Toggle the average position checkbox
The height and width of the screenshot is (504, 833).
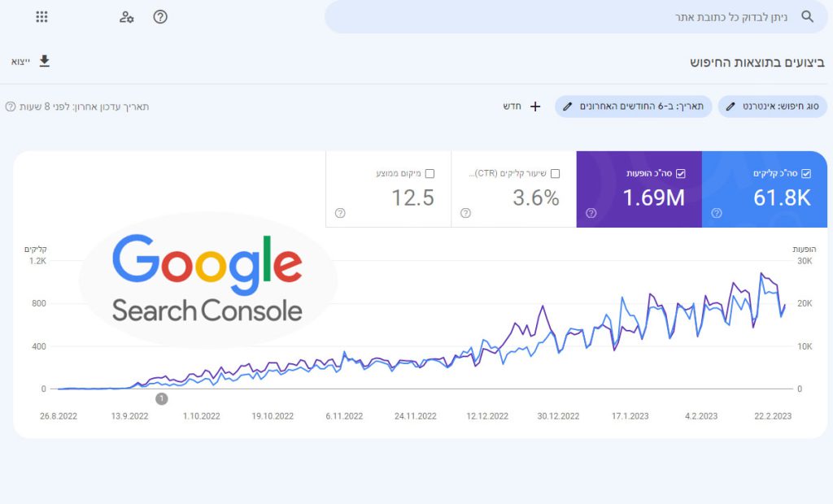pyautogui.click(x=430, y=173)
